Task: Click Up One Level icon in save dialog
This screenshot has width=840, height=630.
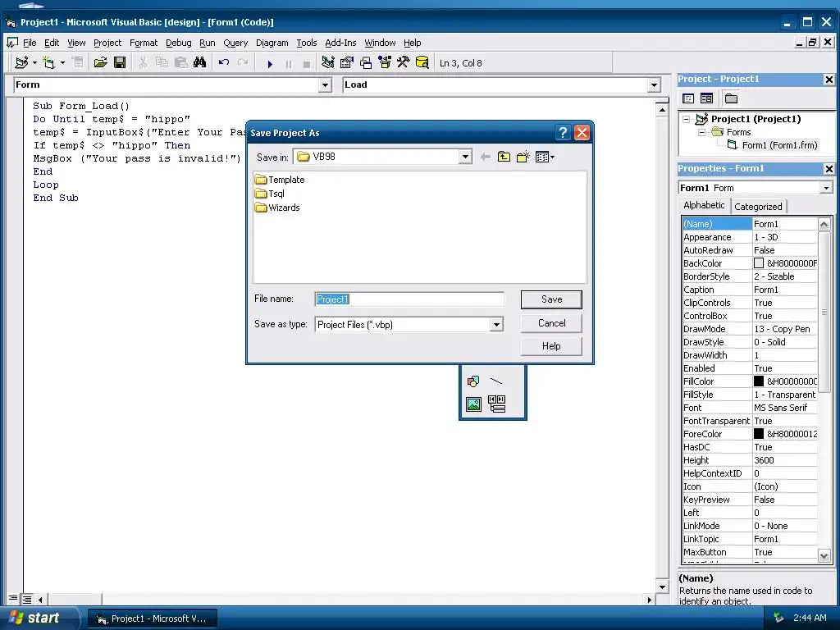Action: coord(504,157)
